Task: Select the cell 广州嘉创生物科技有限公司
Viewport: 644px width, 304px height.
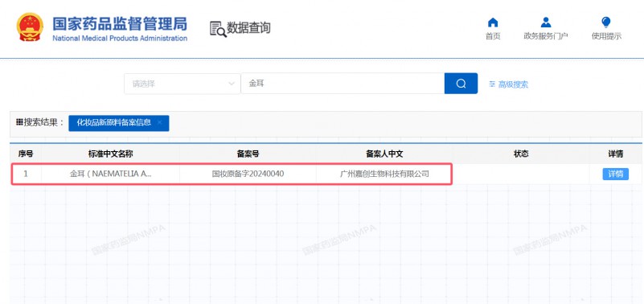Action: point(384,174)
